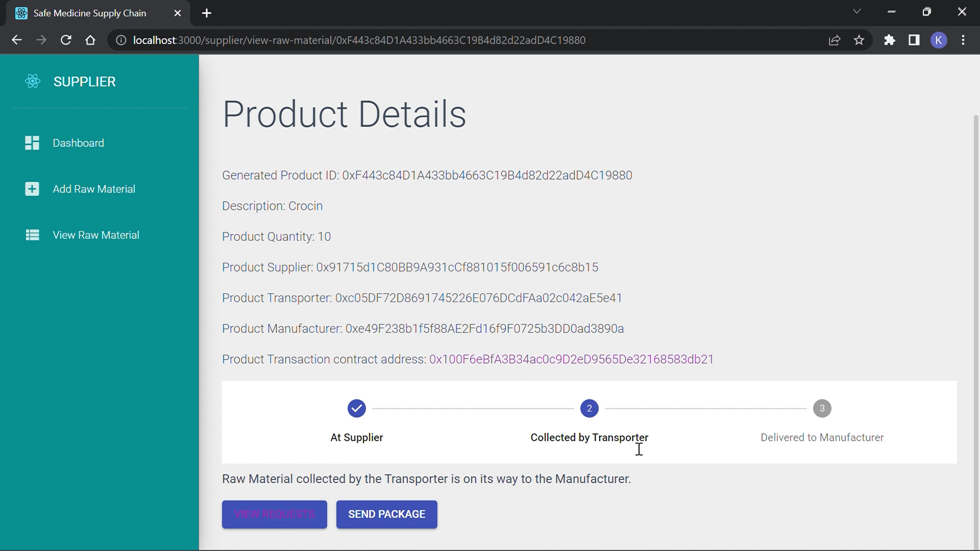
Task: Select the Dashboard grid icon in sidebar
Action: [32, 143]
